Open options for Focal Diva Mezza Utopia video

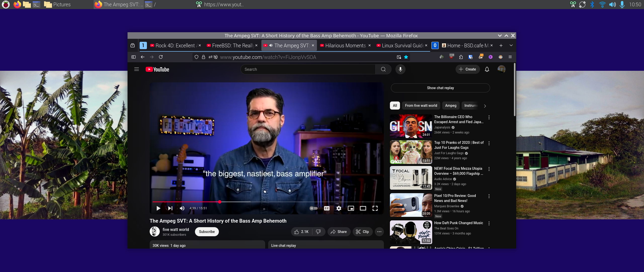click(489, 169)
